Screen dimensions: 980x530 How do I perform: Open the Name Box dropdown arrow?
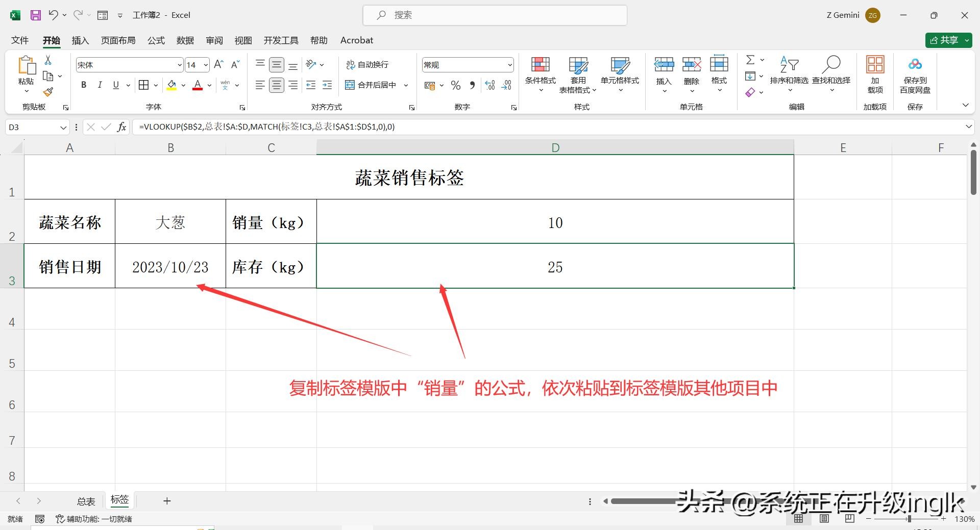pos(63,128)
